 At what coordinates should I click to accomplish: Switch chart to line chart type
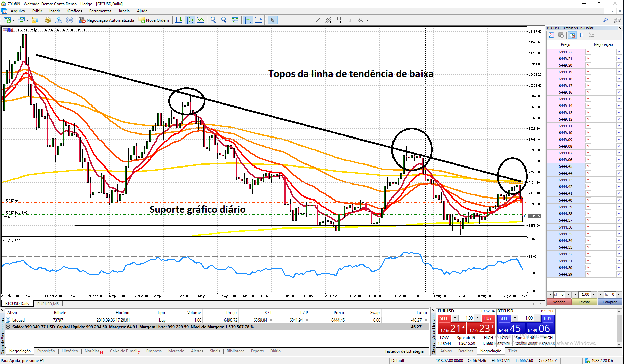[201, 20]
